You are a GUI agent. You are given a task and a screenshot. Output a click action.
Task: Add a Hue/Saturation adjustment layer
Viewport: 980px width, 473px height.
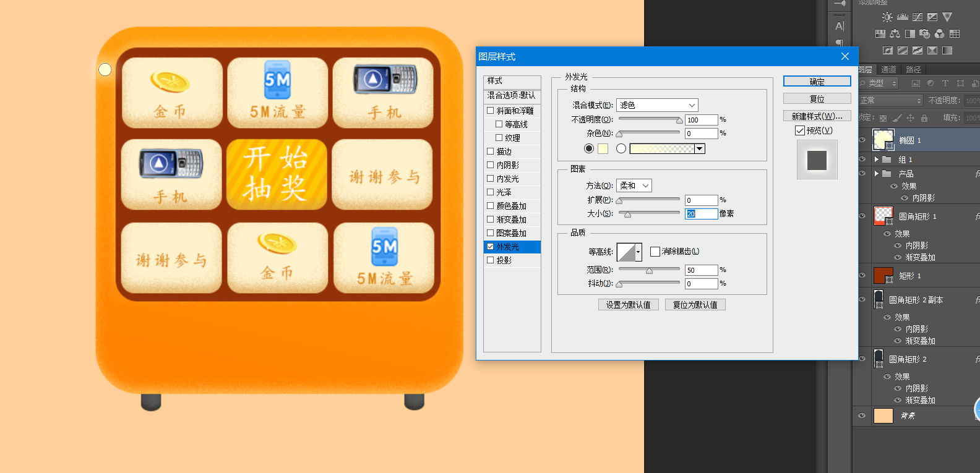(x=880, y=34)
